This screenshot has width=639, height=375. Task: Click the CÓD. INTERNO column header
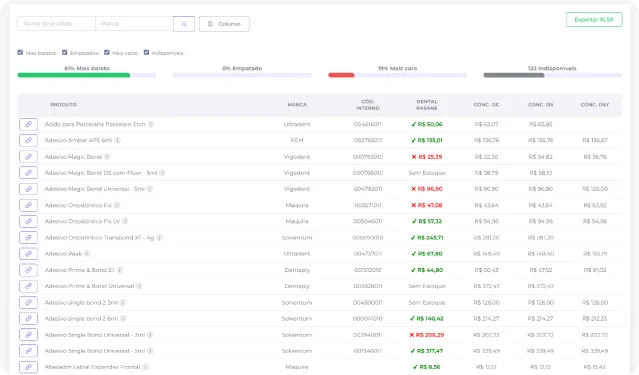tap(368, 105)
